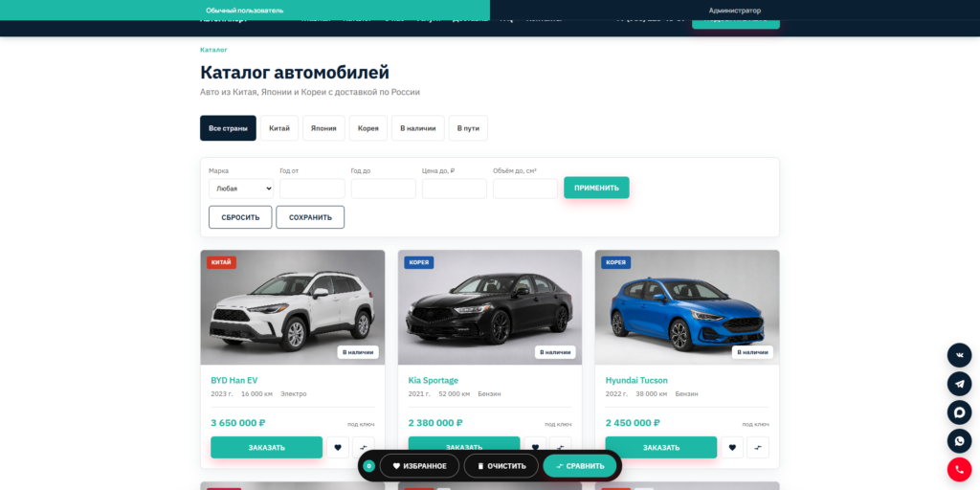Click the 52 000 км mileage text
This screenshot has width=980, height=490.
(455, 394)
